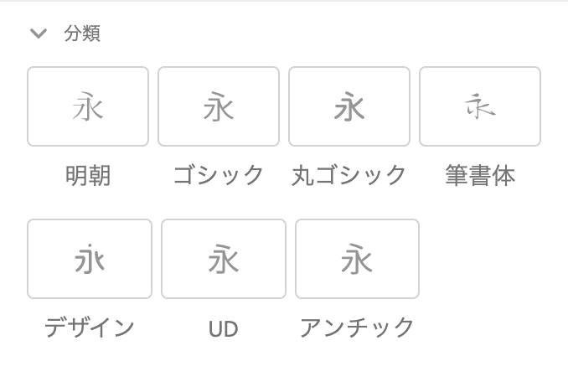Pick the 筆書体 brush script tile
The width and height of the screenshot is (568, 392).
pos(480,106)
